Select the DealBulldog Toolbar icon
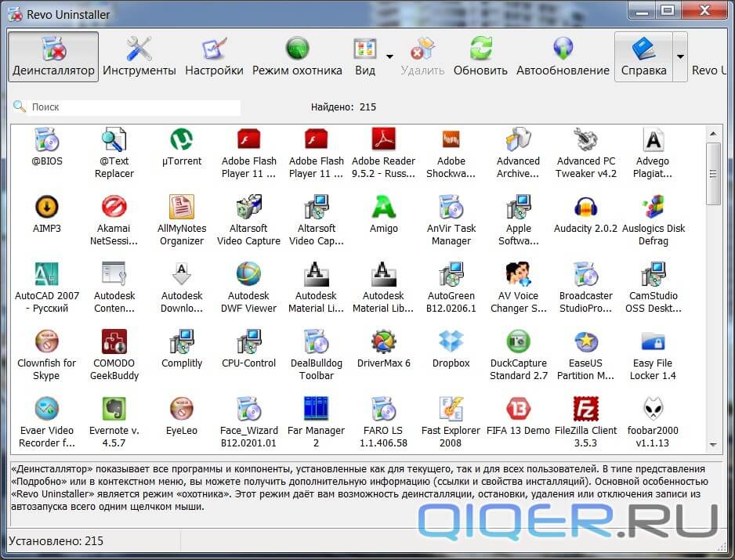The height and width of the screenshot is (560, 735). pos(316,341)
